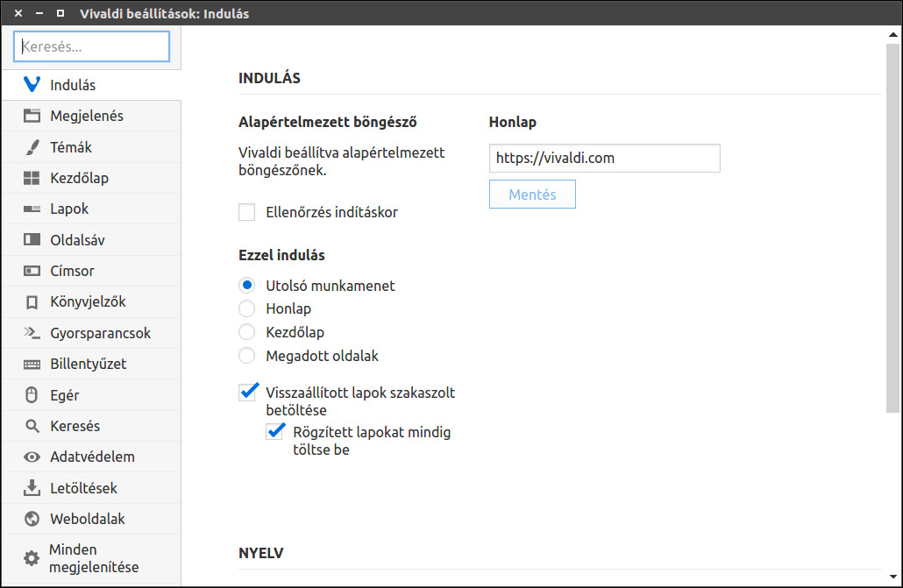Click the scrollbar up arrow

(x=892, y=34)
